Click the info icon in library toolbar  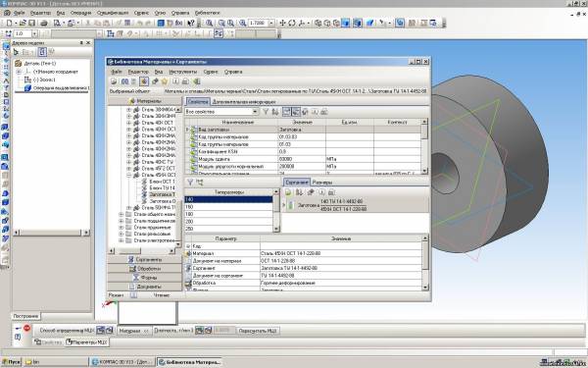pos(175,81)
